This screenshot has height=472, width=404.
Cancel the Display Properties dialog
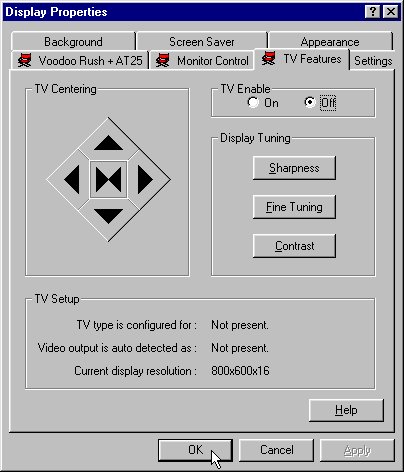pos(277,450)
